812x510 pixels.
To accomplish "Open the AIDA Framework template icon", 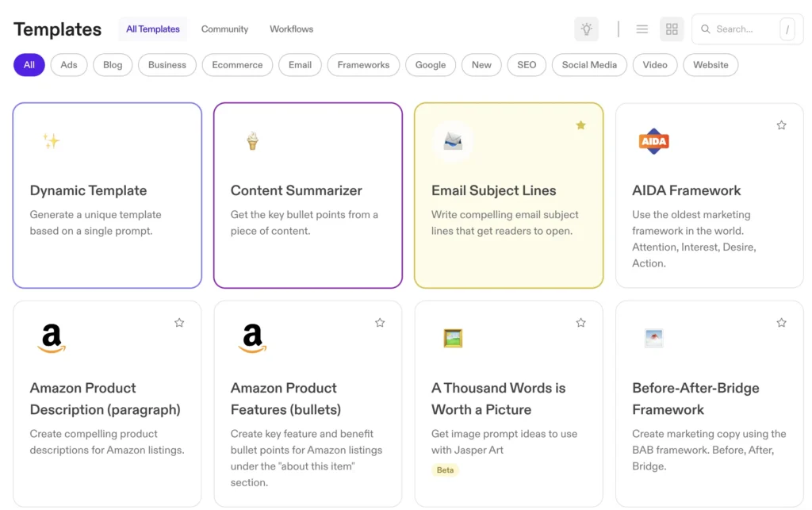I will 653,141.
